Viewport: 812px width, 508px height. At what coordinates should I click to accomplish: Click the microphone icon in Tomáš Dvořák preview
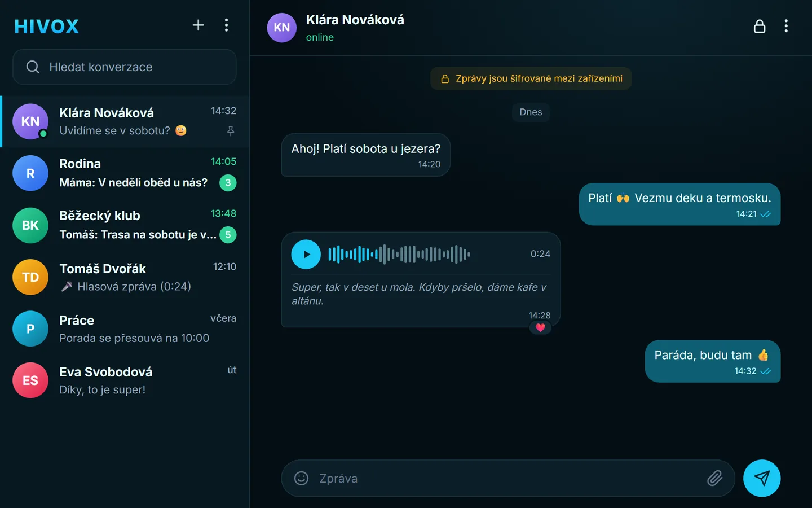pyautogui.click(x=67, y=287)
